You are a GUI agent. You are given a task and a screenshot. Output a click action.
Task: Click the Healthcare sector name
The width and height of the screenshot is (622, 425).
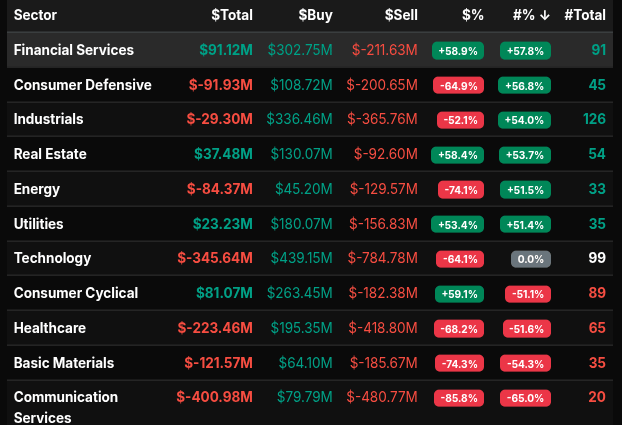coord(49,328)
